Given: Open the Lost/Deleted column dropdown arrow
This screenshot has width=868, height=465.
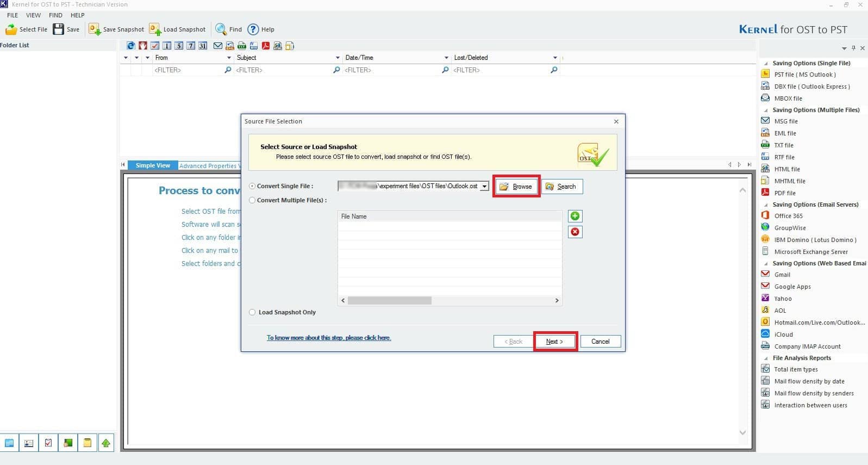Looking at the screenshot, I should click(x=555, y=58).
